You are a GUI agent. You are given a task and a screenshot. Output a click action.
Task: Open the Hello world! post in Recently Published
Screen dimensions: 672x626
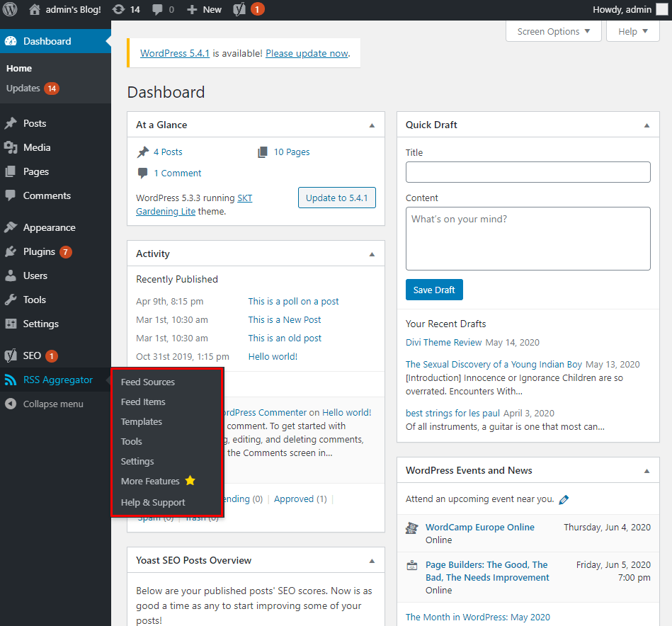[273, 356]
